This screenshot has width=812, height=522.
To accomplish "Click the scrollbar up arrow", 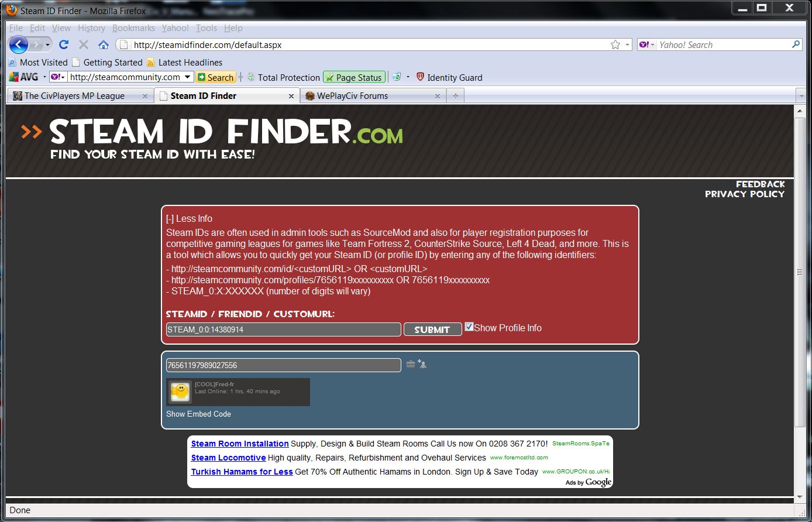I will [x=800, y=110].
